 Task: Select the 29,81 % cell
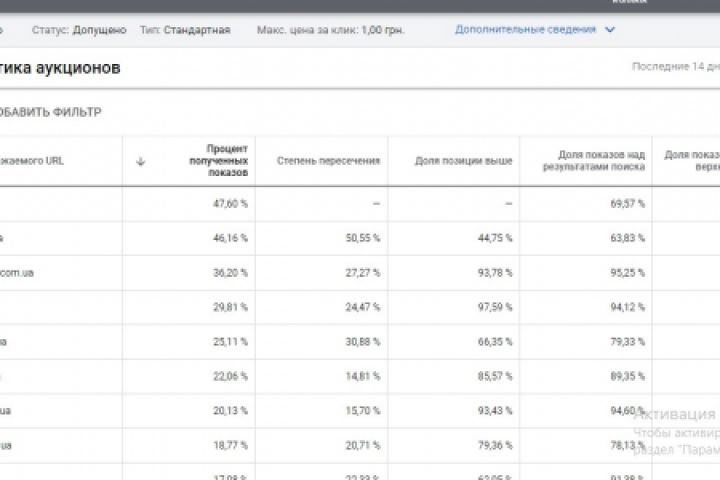tap(230, 307)
